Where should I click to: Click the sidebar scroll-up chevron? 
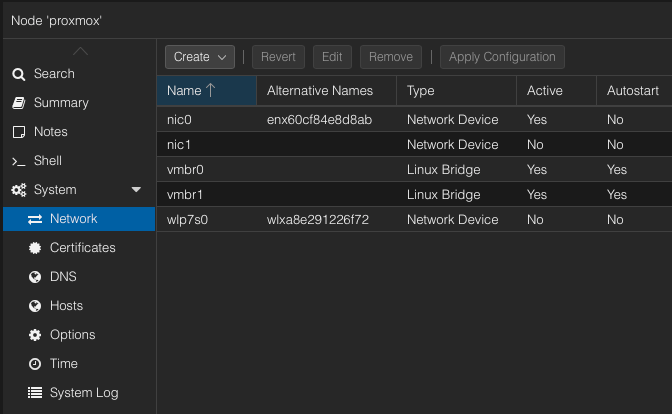click(x=80, y=51)
